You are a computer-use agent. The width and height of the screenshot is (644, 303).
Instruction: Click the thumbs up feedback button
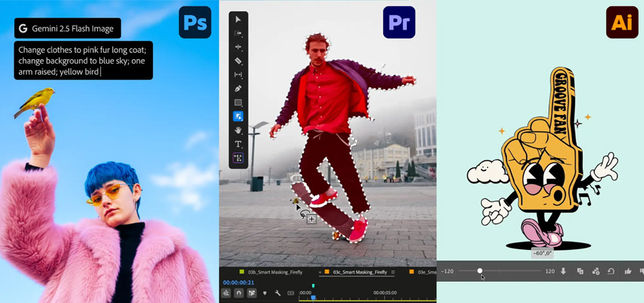click(627, 271)
